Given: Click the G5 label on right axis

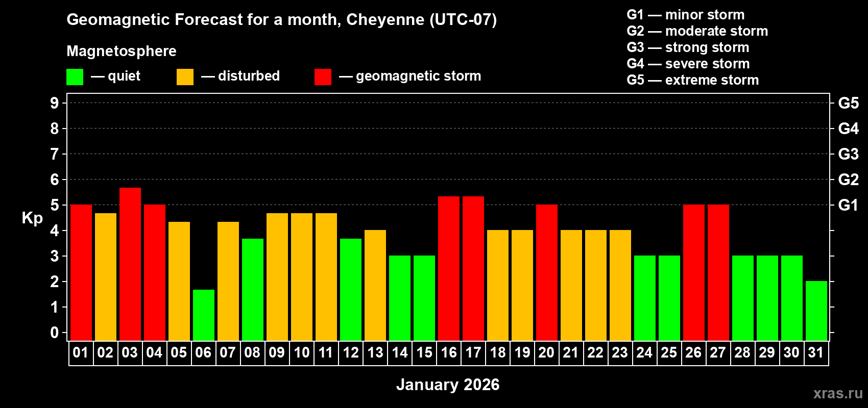Looking at the screenshot, I should (x=849, y=103).
